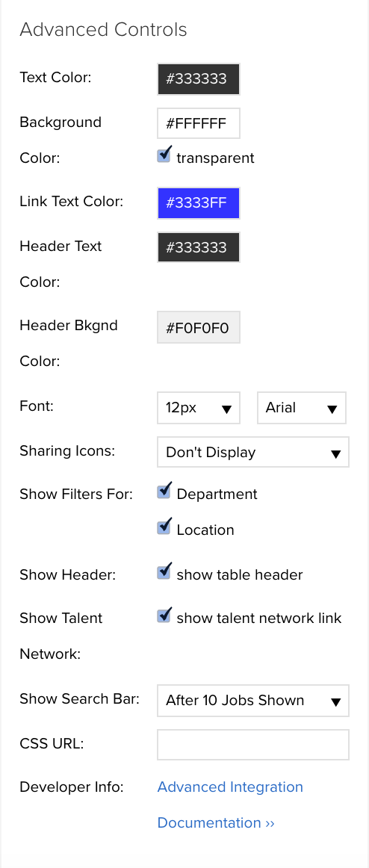
Task: Click the arrow on the Arial dropdown
Action: point(332,409)
